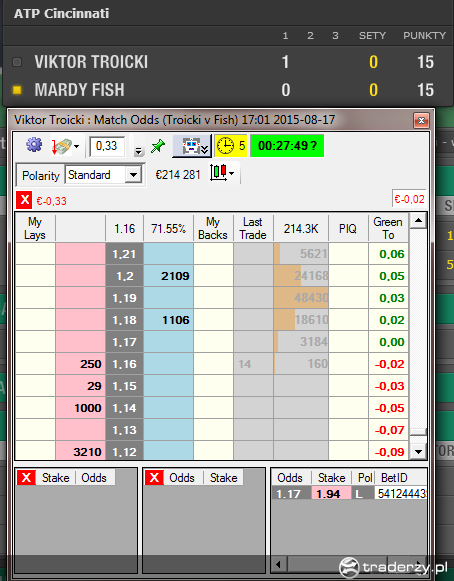Click the red X above the Odds Stake back list

[x=154, y=477]
